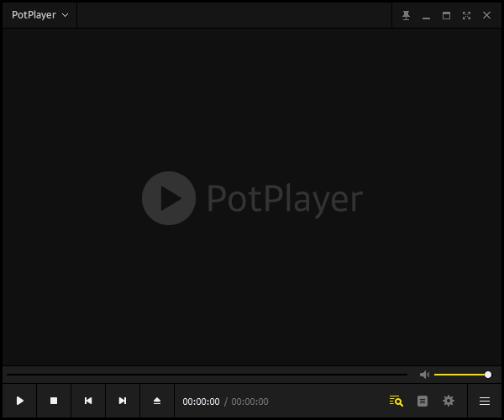Minimize the PotPlayer window
The image size is (504, 420).
(x=427, y=15)
